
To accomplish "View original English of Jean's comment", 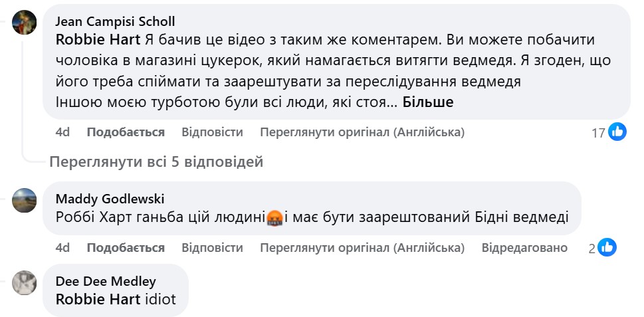I will pos(362,132).
